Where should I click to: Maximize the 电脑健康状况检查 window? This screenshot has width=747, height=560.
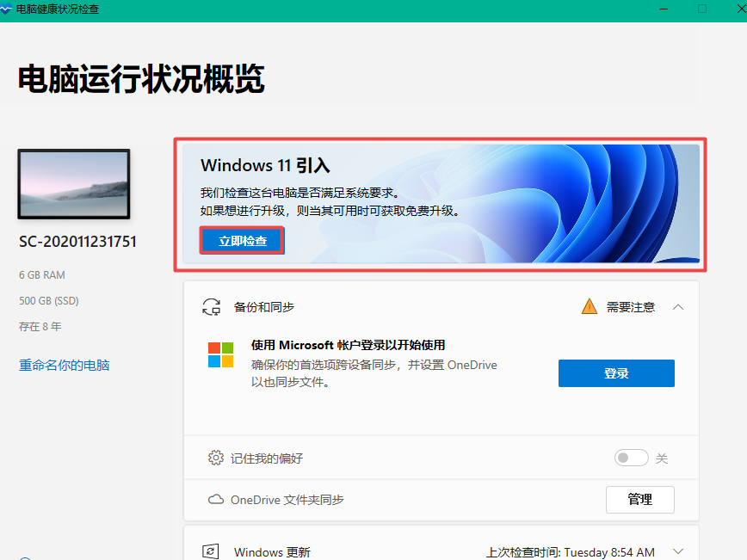click(x=702, y=9)
